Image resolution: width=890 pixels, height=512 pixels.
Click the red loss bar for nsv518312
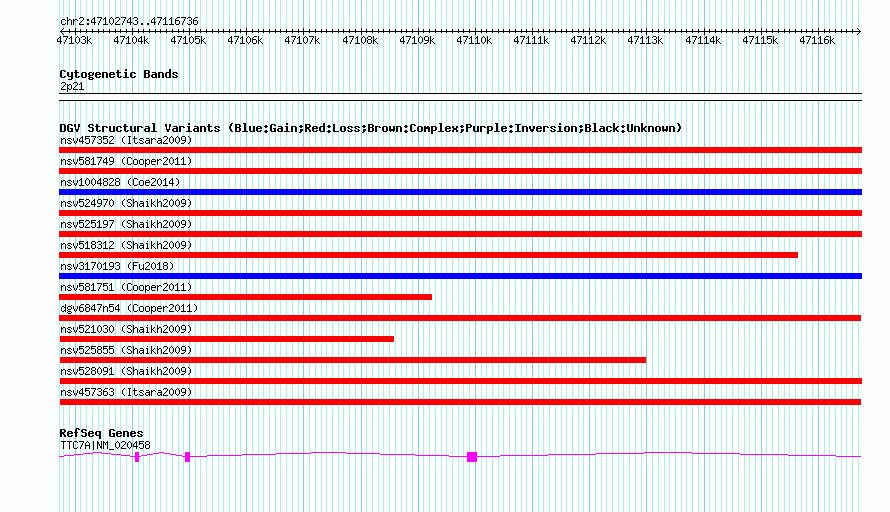click(x=429, y=255)
